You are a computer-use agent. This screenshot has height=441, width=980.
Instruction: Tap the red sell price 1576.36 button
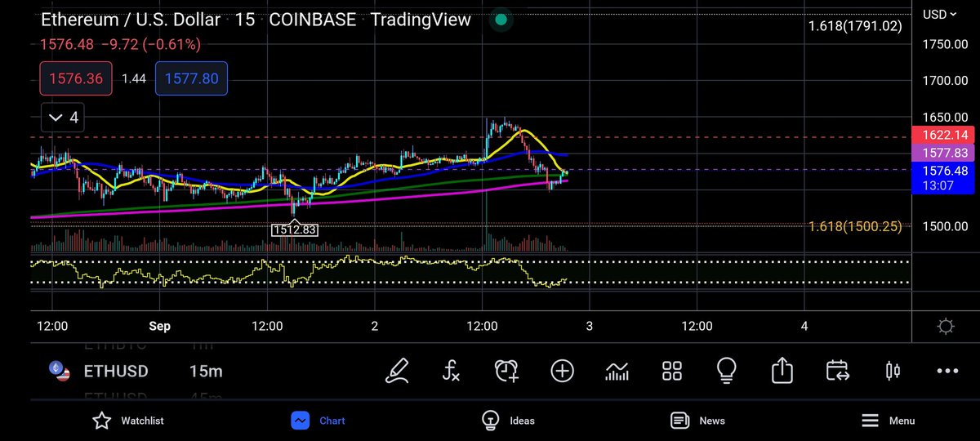[76, 78]
